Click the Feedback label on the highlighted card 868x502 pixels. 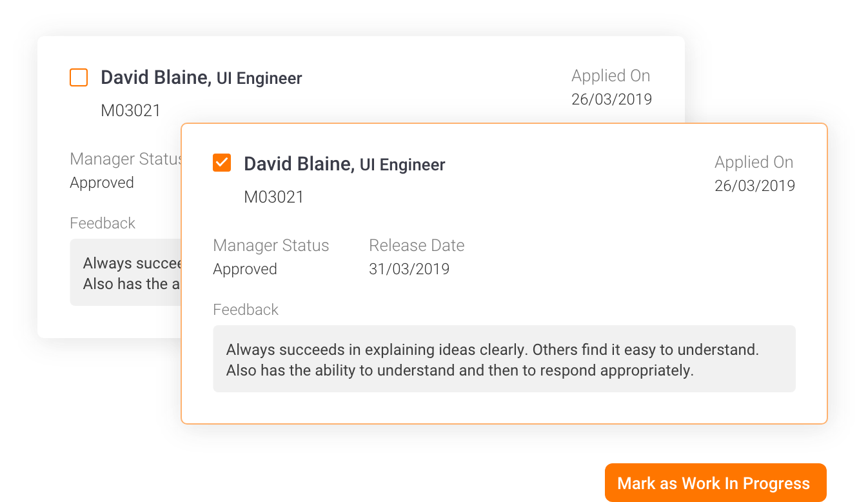(x=246, y=310)
